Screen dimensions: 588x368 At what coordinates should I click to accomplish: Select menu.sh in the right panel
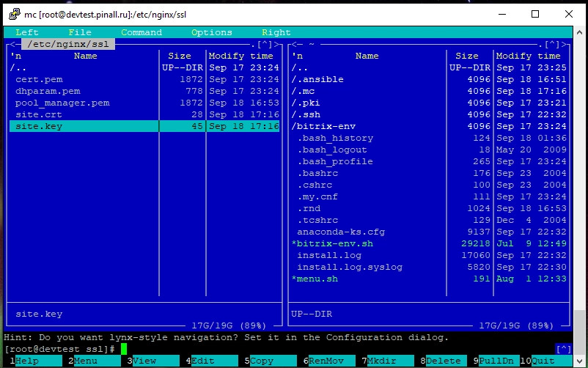coord(317,279)
